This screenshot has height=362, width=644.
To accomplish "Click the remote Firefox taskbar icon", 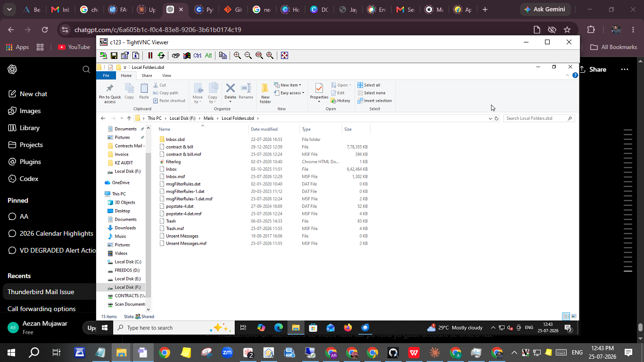I will pos(348,328).
